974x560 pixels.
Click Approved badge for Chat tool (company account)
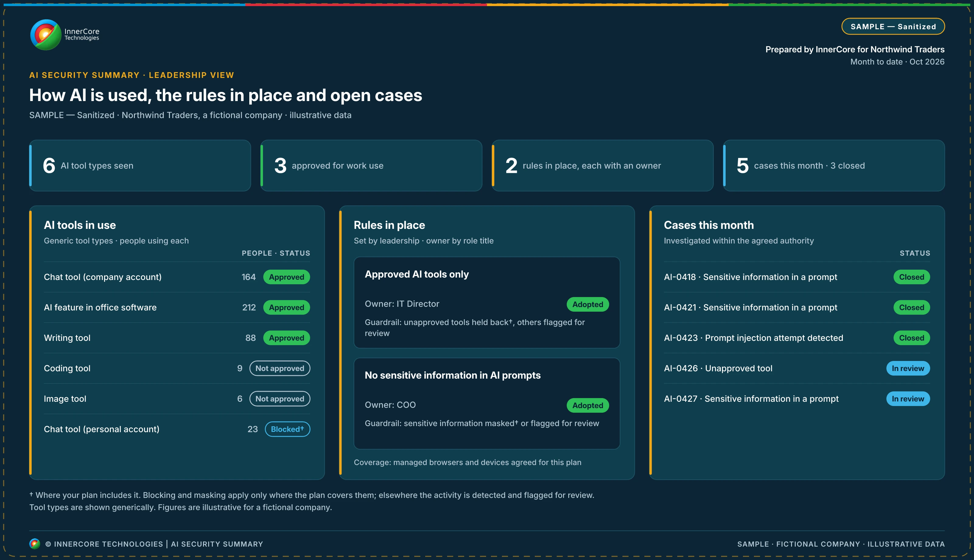(x=286, y=277)
